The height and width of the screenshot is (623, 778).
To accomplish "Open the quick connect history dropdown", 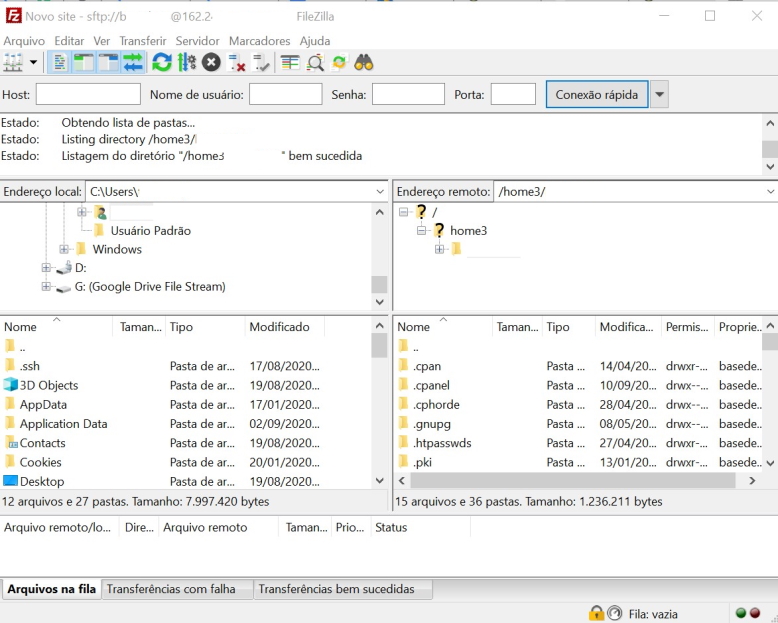I will point(659,94).
